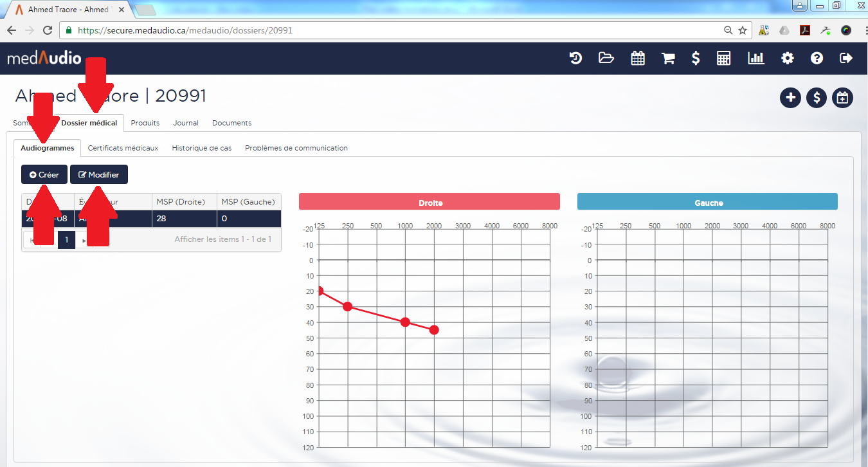Switch to the Produits tab

point(145,123)
